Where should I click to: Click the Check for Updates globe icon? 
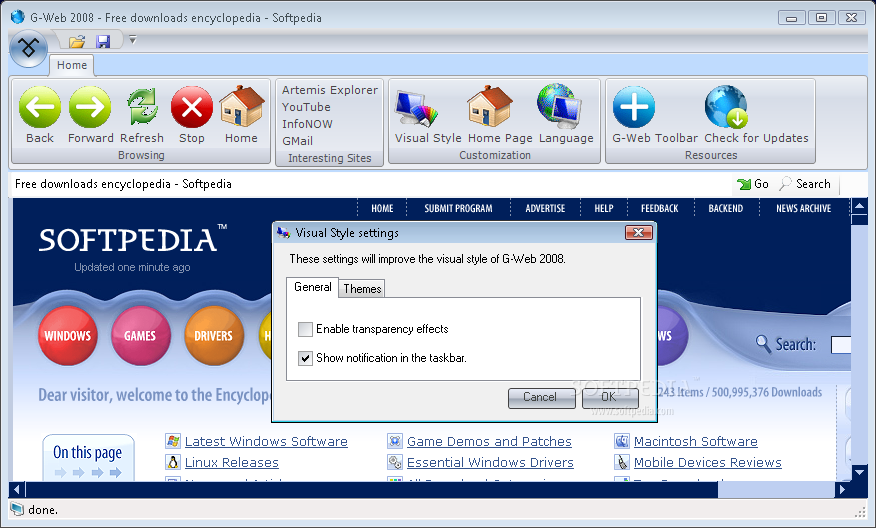(x=726, y=107)
